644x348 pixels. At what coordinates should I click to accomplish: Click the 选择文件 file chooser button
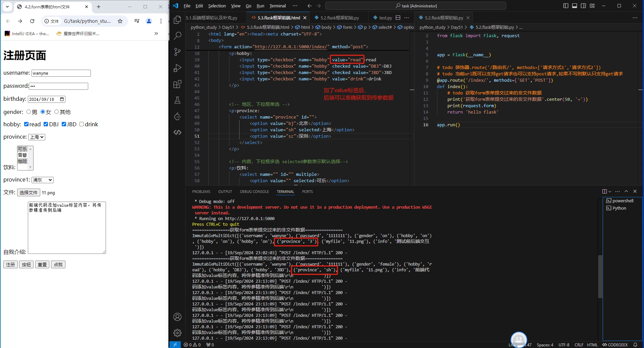pyautogui.click(x=29, y=193)
